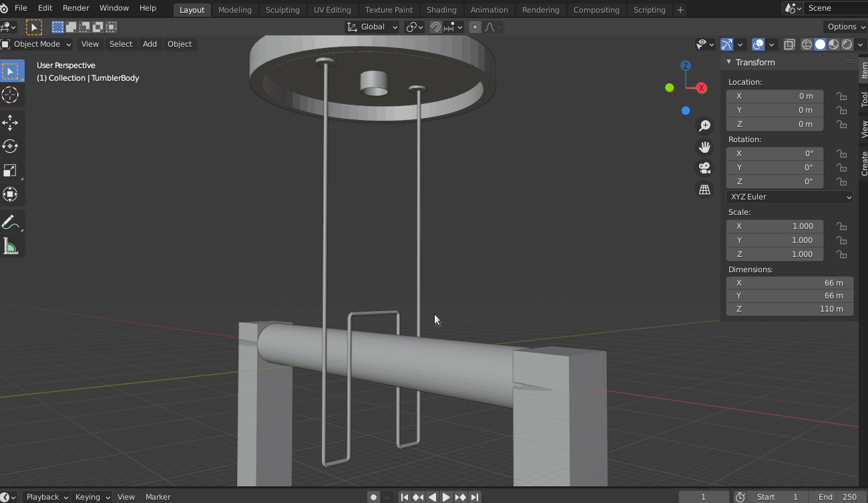Toggle auto keying record button

pos(373,497)
